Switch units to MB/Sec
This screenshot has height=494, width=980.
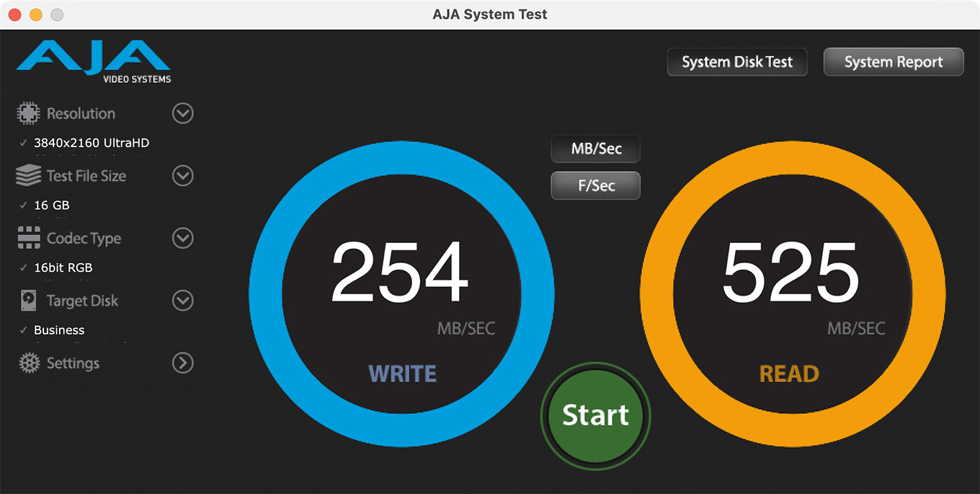coord(595,149)
